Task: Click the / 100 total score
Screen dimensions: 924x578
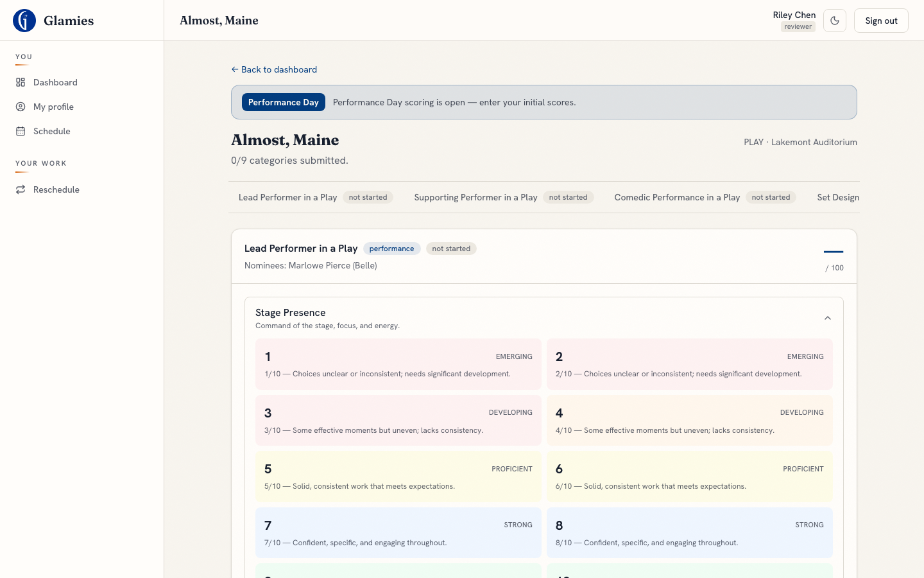Action: click(835, 268)
